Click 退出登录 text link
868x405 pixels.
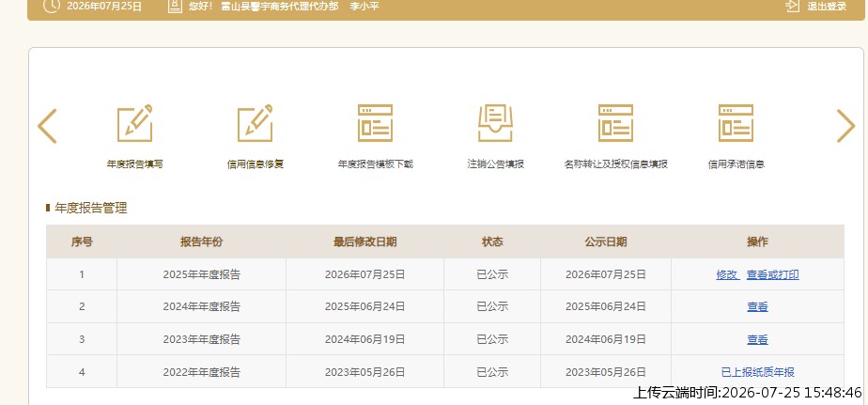pos(827,7)
